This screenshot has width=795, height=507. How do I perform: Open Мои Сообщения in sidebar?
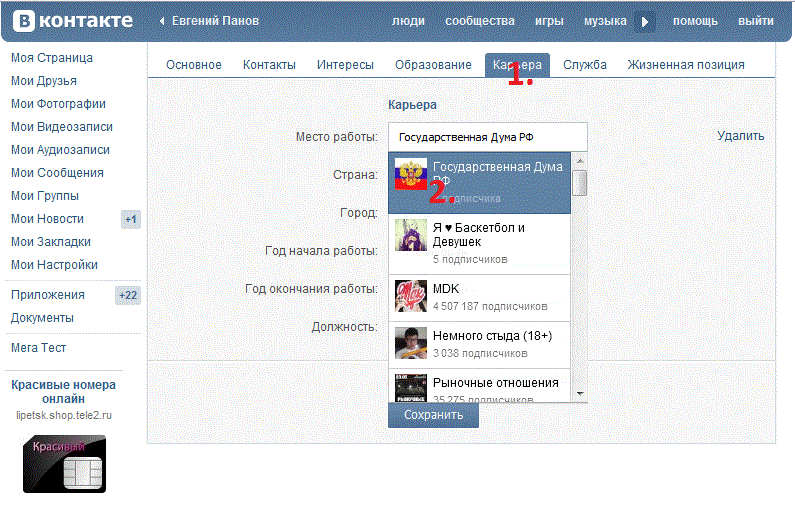point(57,173)
